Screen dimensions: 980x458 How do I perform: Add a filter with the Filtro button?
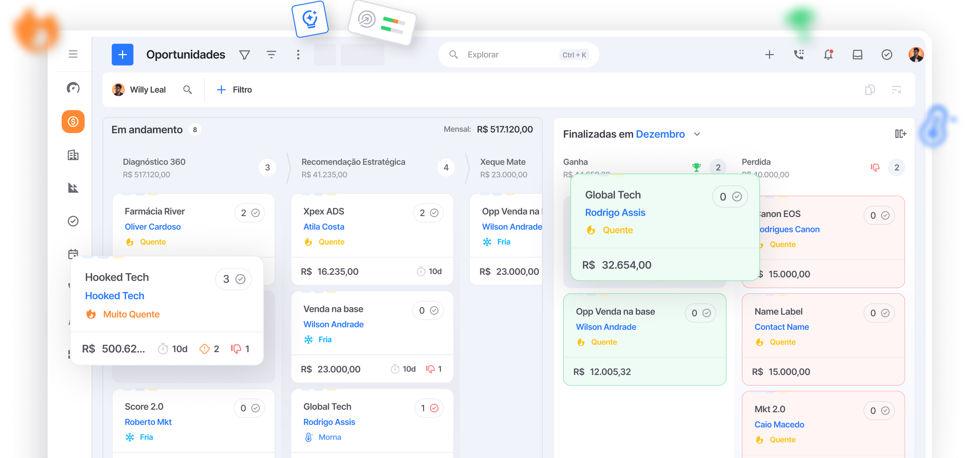click(234, 90)
